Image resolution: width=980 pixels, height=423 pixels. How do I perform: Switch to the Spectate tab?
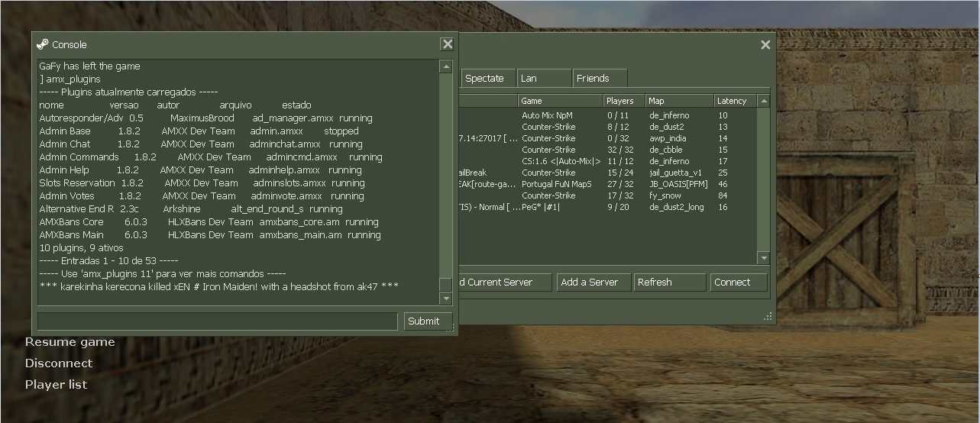(x=487, y=78)
